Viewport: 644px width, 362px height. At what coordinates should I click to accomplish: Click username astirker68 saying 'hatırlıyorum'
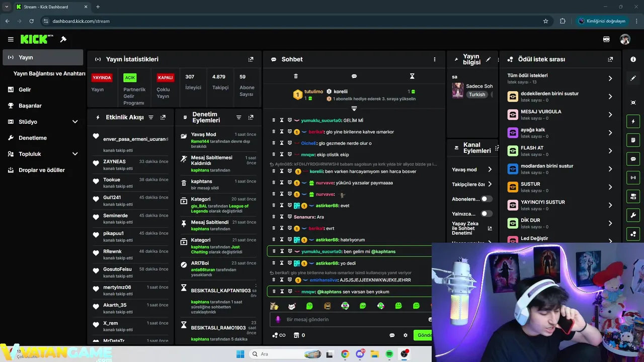327,240
